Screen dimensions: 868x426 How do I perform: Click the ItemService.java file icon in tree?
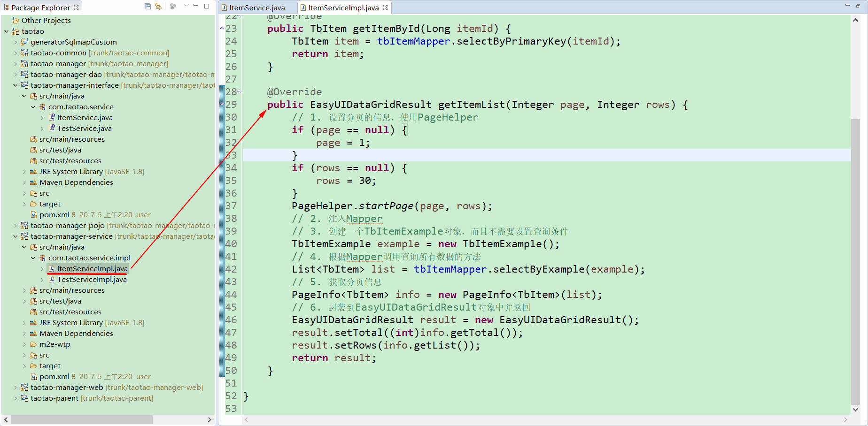[x=52, y=117]
